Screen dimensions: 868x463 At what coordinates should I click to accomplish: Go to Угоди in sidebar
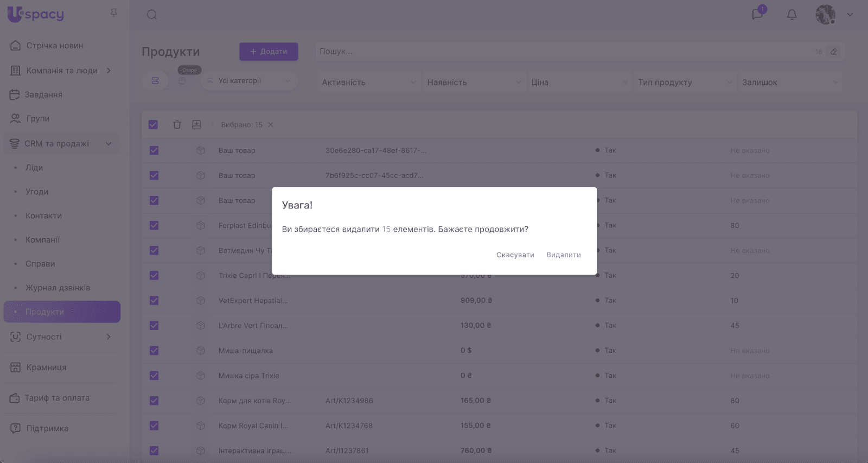(x=37, y=192)
